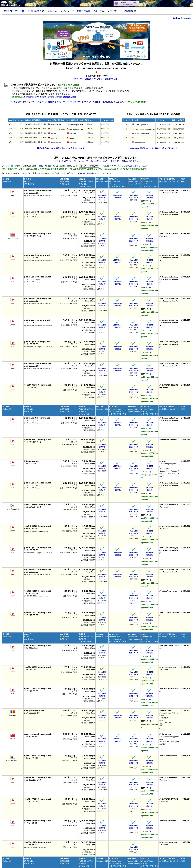Select hostname vpn676635150.opengw.net
This screenshot has width=193, height=868.
click(38, 667)
